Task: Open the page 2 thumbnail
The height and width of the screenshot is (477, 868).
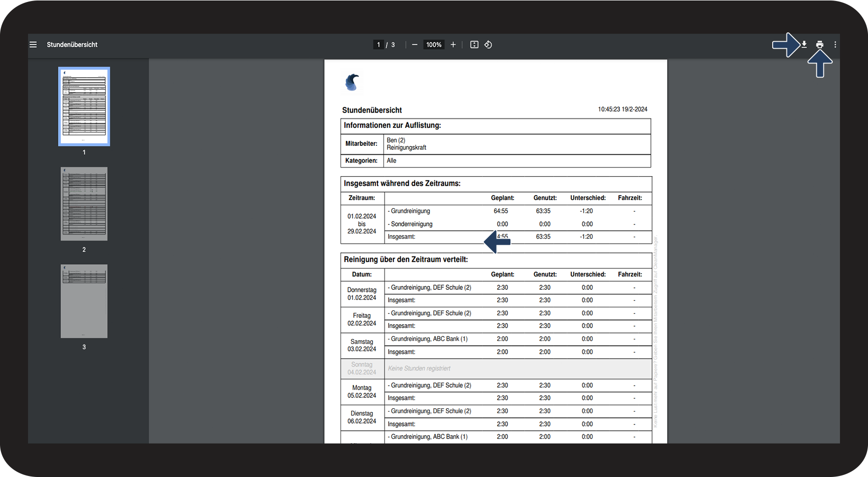Action: pos(84,204)
